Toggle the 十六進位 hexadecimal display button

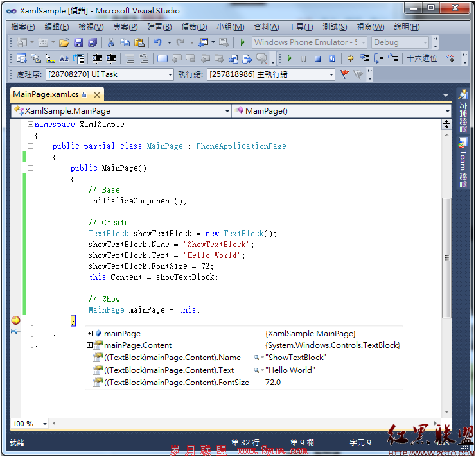422,58
